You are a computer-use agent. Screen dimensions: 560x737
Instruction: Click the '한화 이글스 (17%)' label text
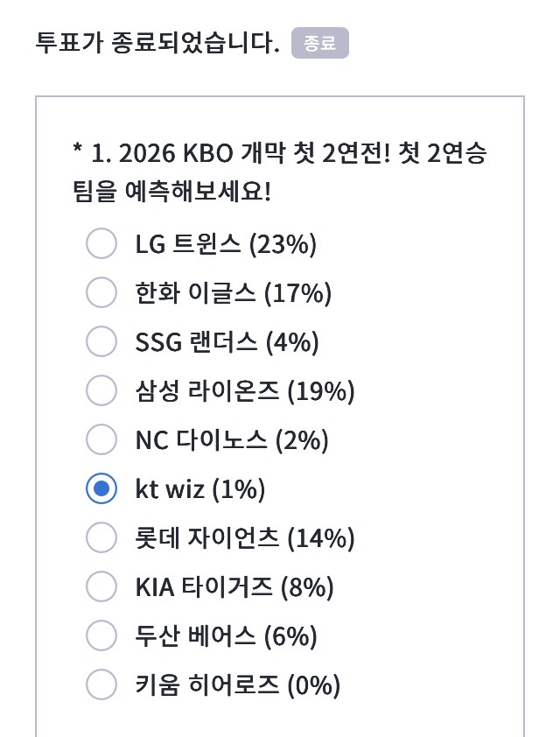point(234,293)
